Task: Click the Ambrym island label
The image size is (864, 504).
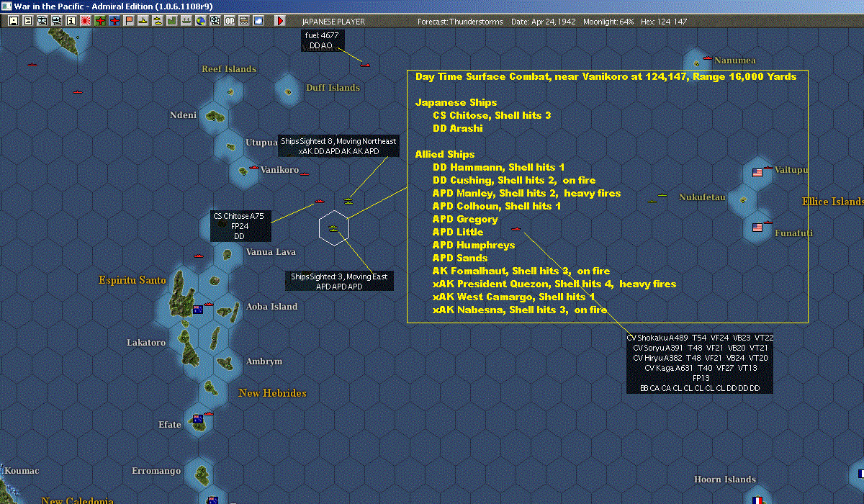Action: (264, 361)
